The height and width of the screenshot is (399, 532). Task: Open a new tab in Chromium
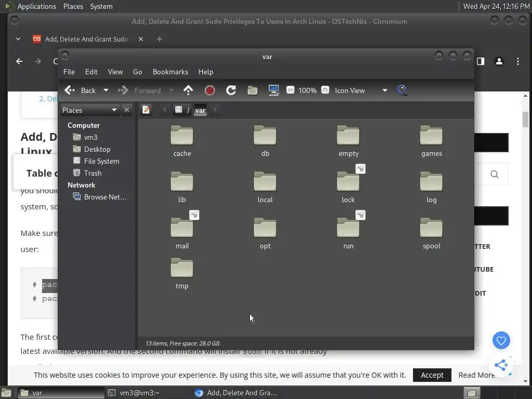pos(159,39)
